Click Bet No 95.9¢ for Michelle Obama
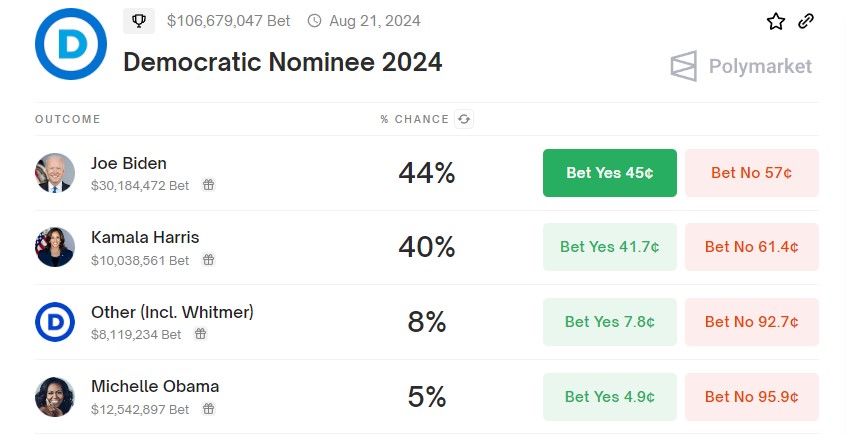The height and width of the screenshot is (434, 846). point(751,396)
